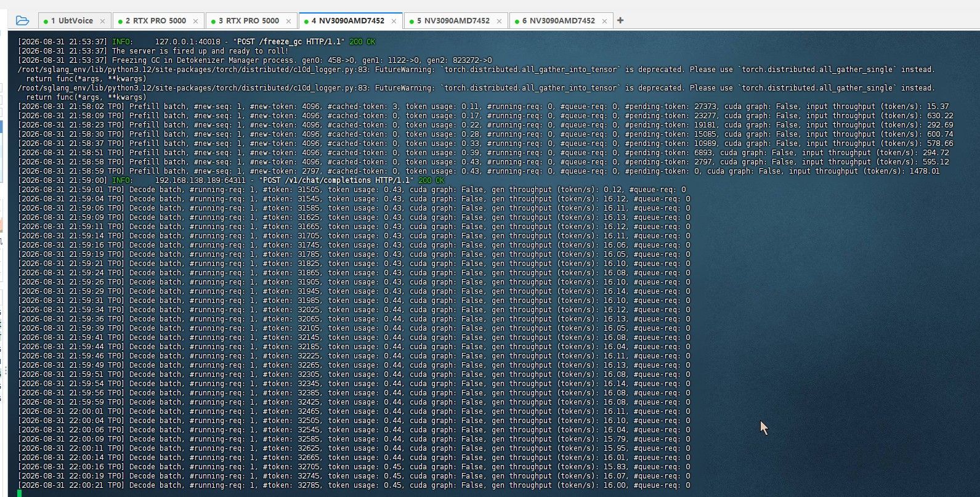Close the 6 NV3090AMD7452 tab
The height and width of the screenshot is (497, 980).
click(x=604, y=21)
